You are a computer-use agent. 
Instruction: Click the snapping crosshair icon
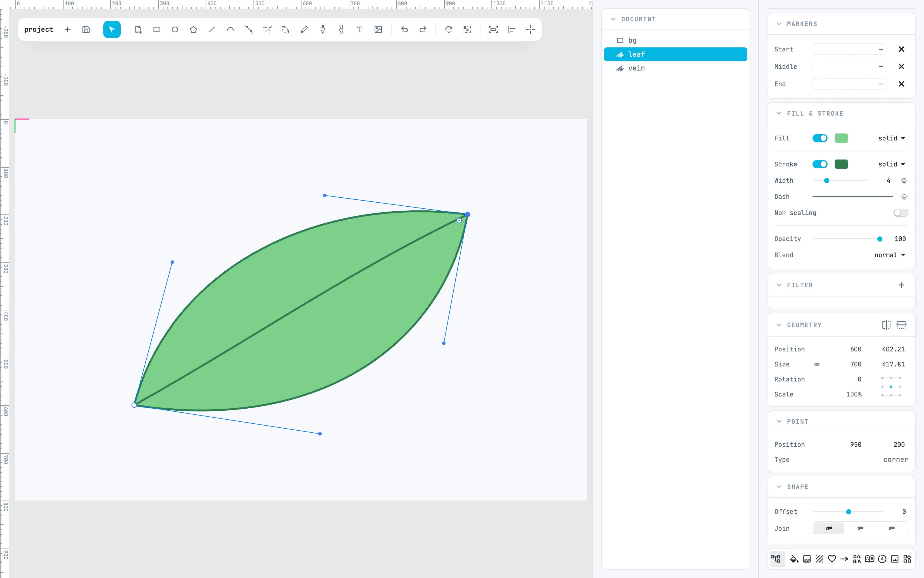coord(530,29)
